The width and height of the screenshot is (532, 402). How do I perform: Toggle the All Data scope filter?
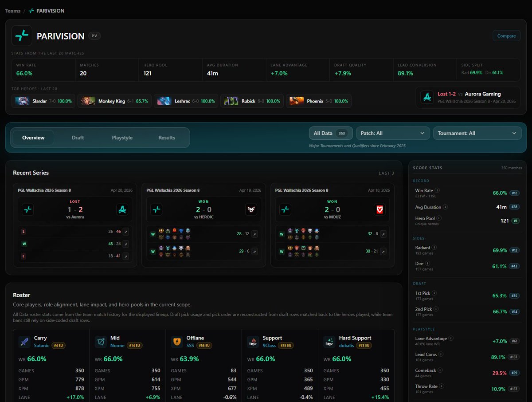[331, 133]
